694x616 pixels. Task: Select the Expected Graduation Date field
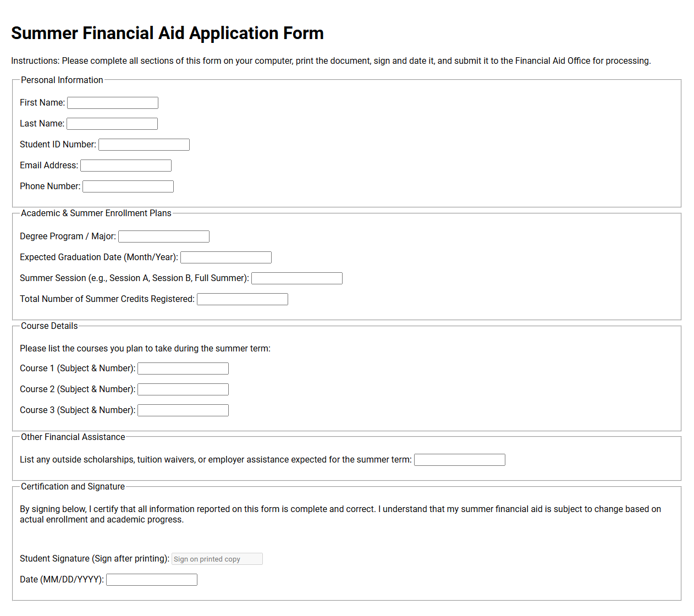(226, 257)
